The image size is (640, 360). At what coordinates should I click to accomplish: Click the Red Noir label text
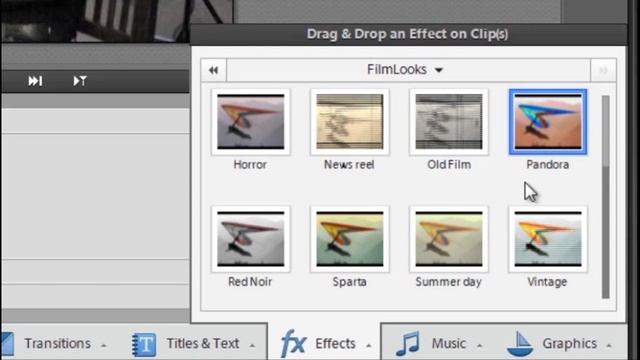pyautogui.click(x=250, y=282)
